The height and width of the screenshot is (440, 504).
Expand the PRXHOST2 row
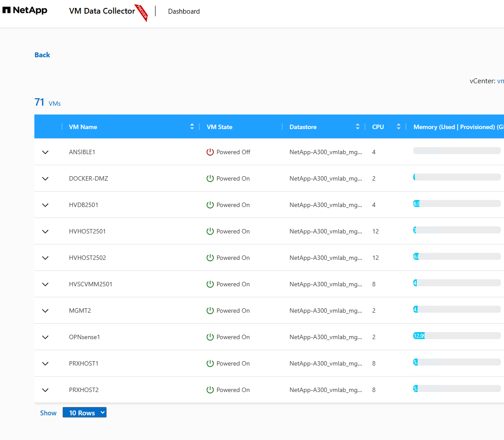pos(45,390)
